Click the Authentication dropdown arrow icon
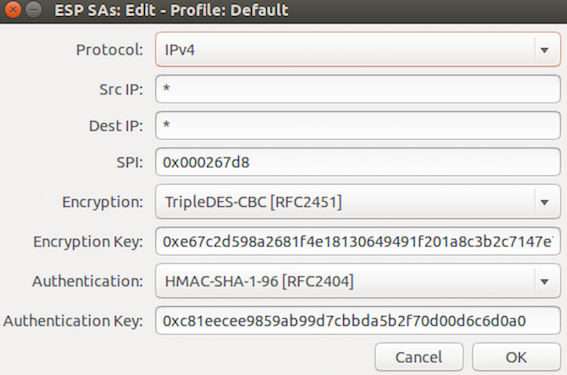567x375 pixels. coord(544,281)
